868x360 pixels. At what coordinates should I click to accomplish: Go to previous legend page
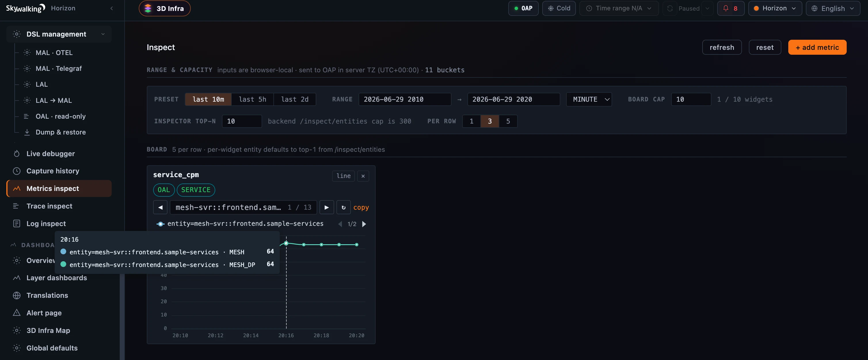pos(340,224)
